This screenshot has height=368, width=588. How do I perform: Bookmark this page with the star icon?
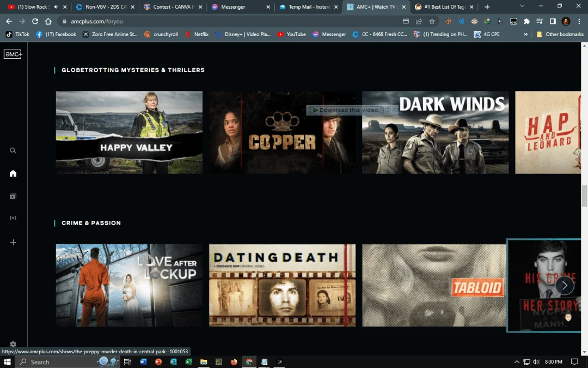432,21
